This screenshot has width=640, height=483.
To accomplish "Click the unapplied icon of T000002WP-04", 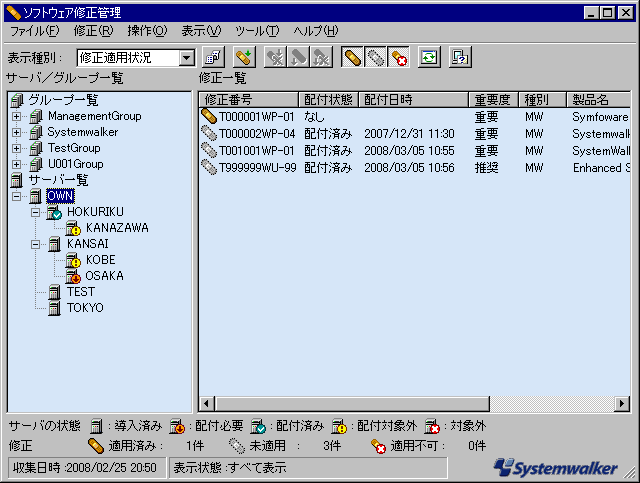I will click(209, 134).
